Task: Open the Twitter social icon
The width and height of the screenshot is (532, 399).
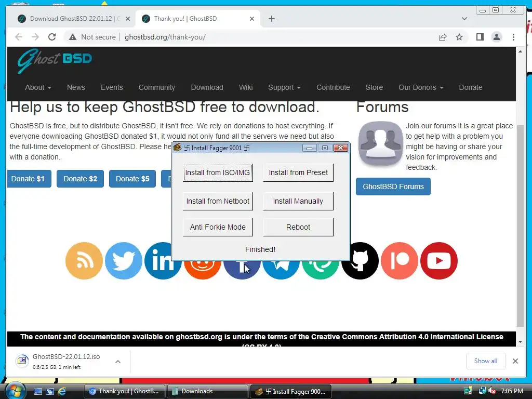Action: (x=124, y=261)
